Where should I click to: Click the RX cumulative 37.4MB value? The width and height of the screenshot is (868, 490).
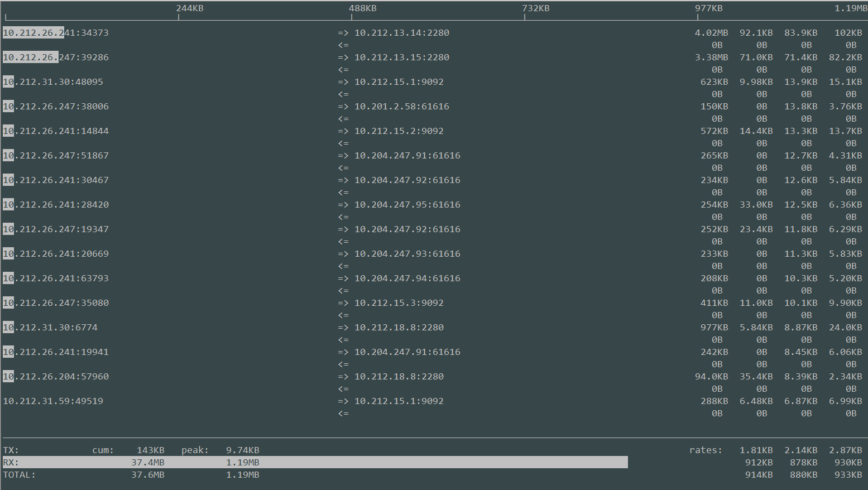pos(148,463)
